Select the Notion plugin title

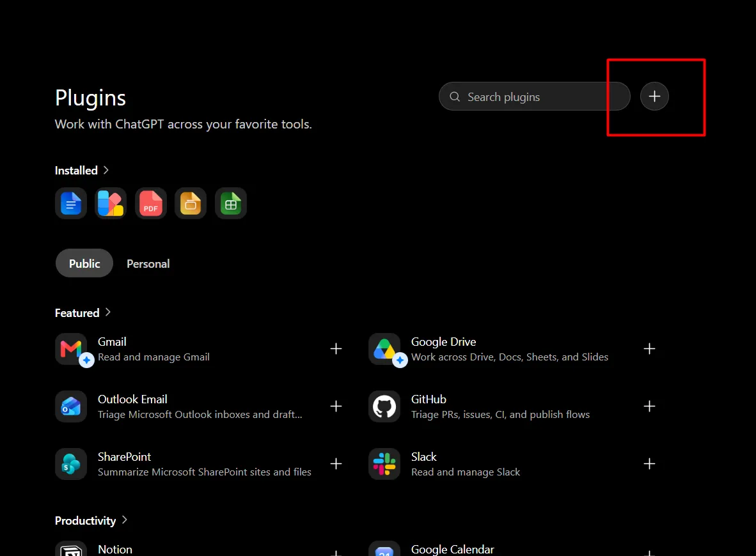pos(114,549)
